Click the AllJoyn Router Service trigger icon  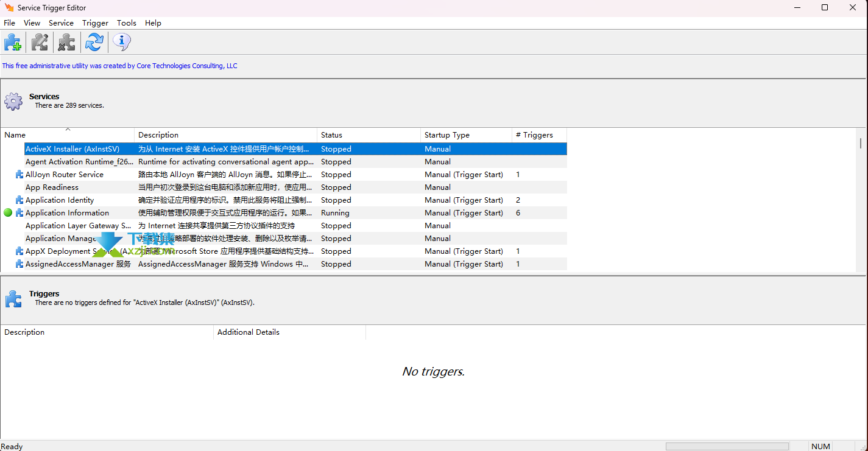pos(19,175)
